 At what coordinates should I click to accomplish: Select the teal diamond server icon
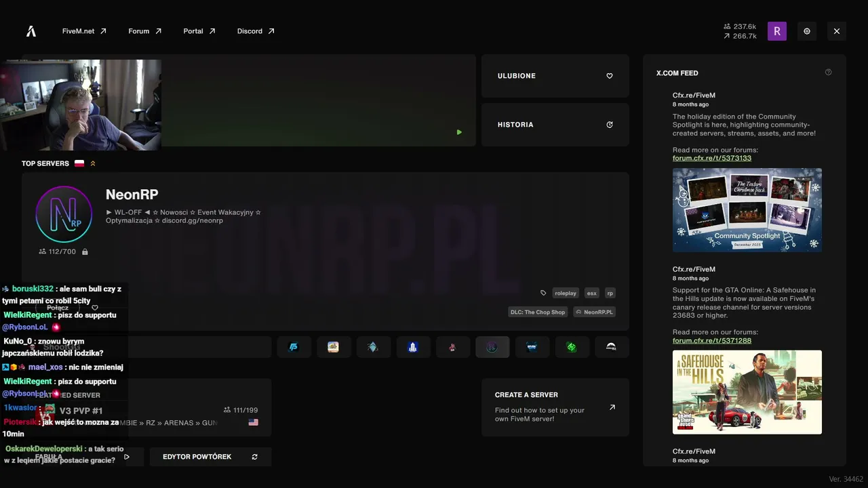(x=372, y=347)
